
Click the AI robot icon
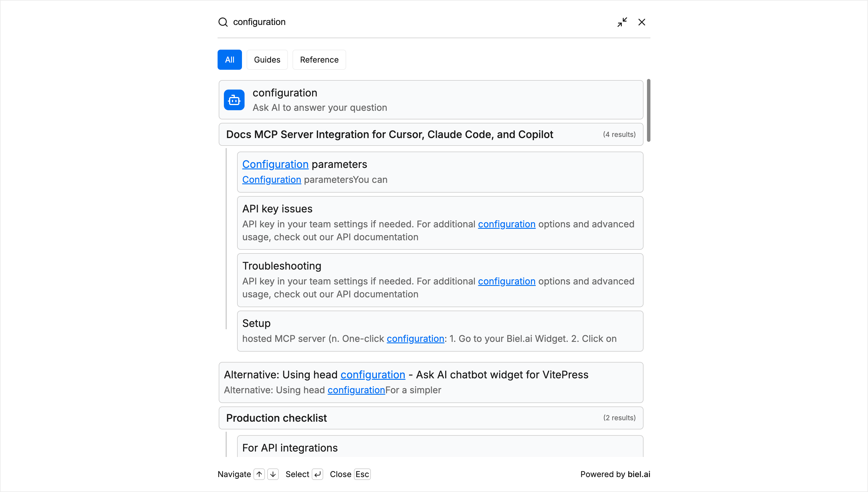234,100
